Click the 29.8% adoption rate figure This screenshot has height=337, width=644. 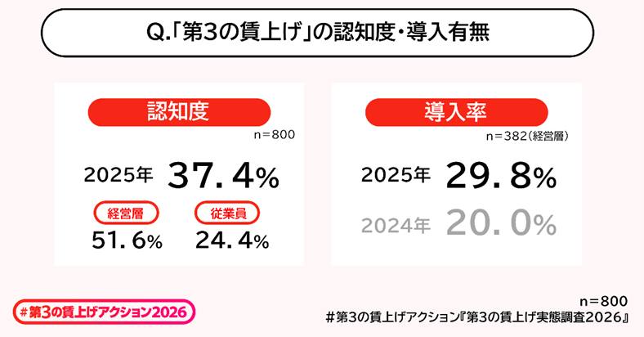[x=501, y=175]
